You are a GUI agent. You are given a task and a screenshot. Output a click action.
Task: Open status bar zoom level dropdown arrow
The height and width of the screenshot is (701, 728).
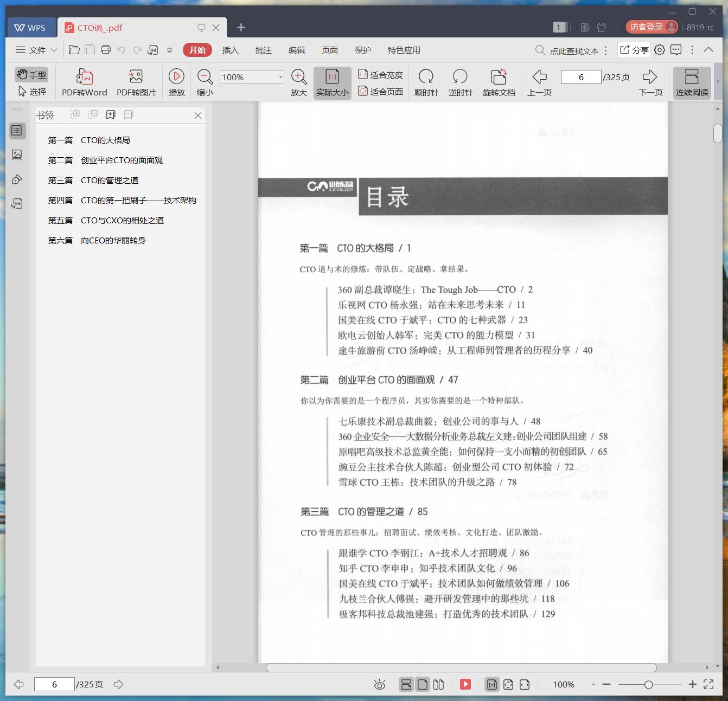593,685
